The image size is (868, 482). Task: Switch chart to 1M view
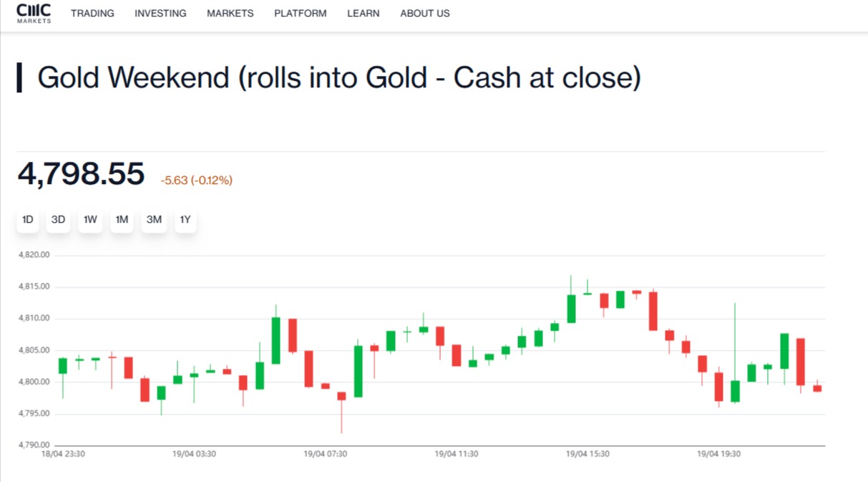[121, 220]
